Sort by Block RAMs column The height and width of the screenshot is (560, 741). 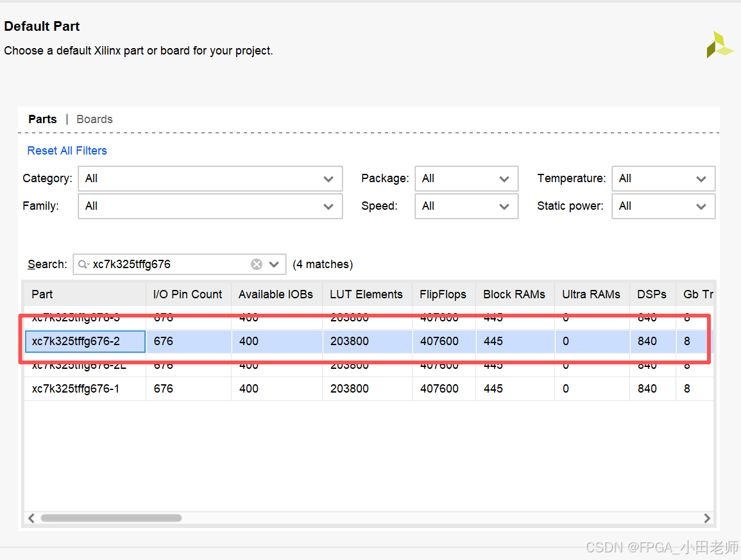point(515,294)
